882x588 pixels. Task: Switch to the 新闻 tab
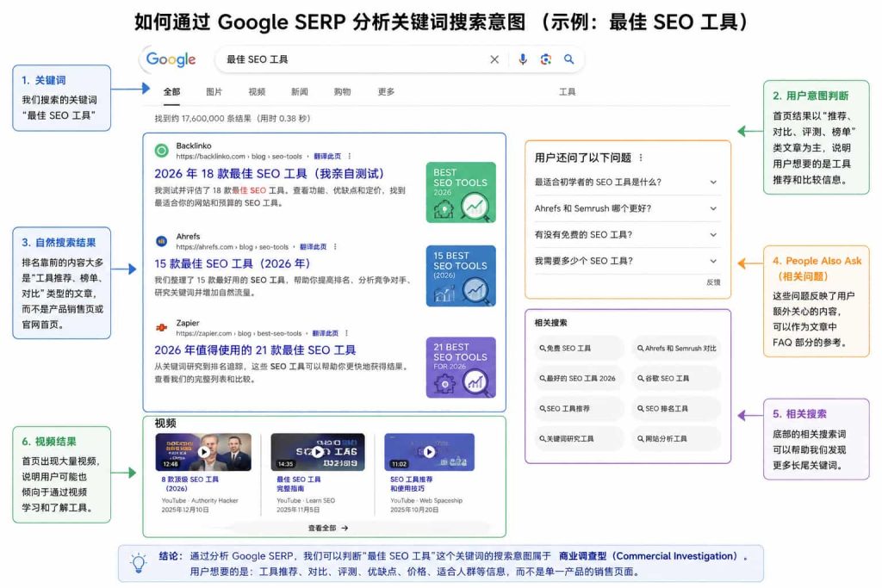click(x=299, y=91)
